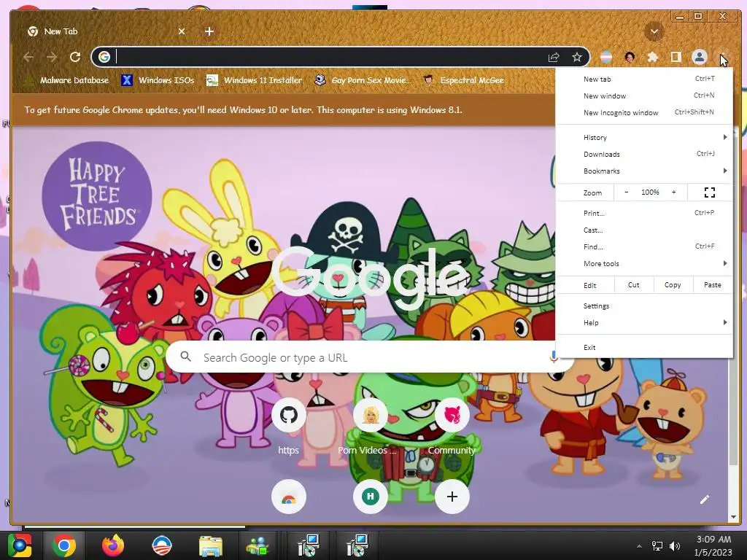This screenshot has height=560, width=747.
Task: Expand the Bookmarks submenu
Action: click(x=644, y=171)
